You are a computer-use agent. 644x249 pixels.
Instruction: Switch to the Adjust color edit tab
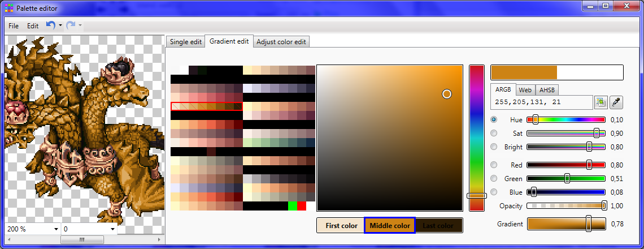click(x=281, y=42)
